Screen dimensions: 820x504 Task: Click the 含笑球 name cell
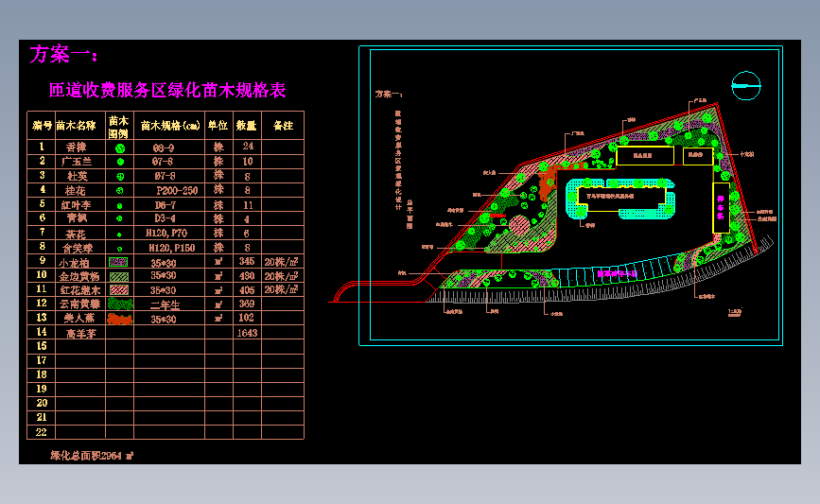pos(78,248)
